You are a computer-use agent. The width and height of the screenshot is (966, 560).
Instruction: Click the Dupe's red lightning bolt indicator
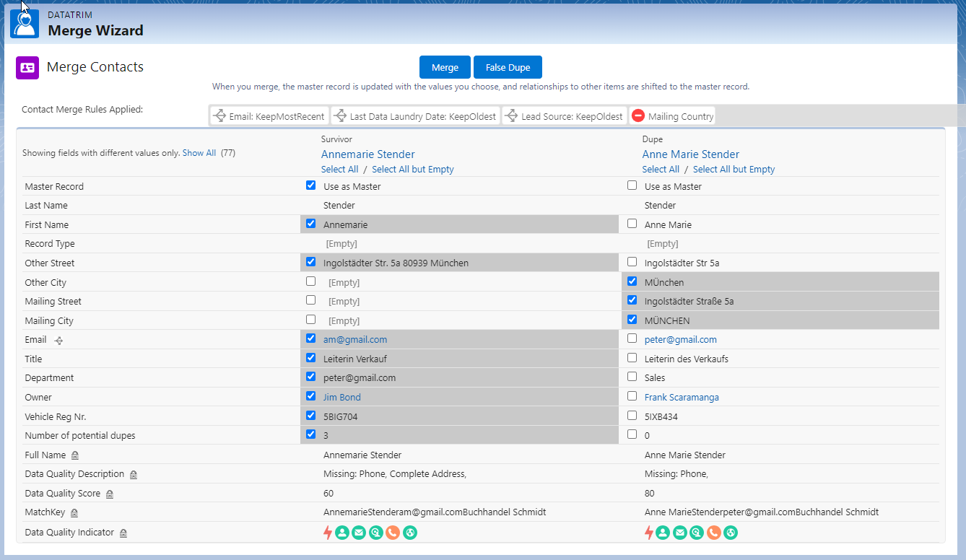click(648, 533)
